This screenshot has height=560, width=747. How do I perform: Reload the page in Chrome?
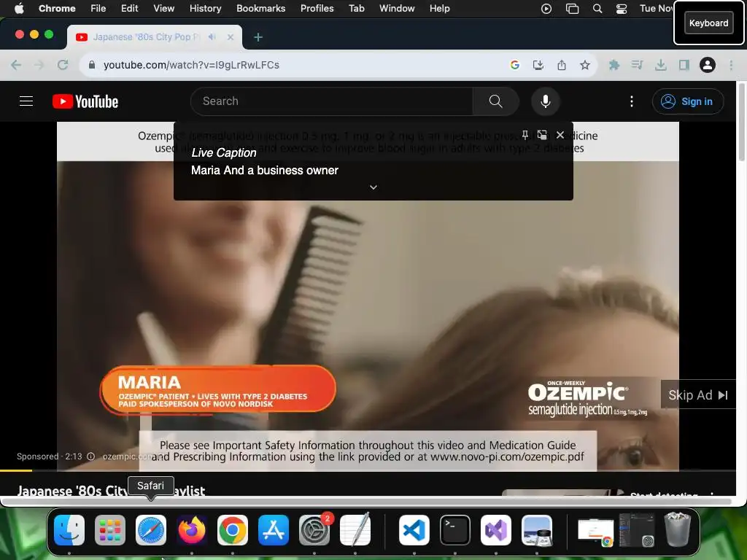coord(63,65)
